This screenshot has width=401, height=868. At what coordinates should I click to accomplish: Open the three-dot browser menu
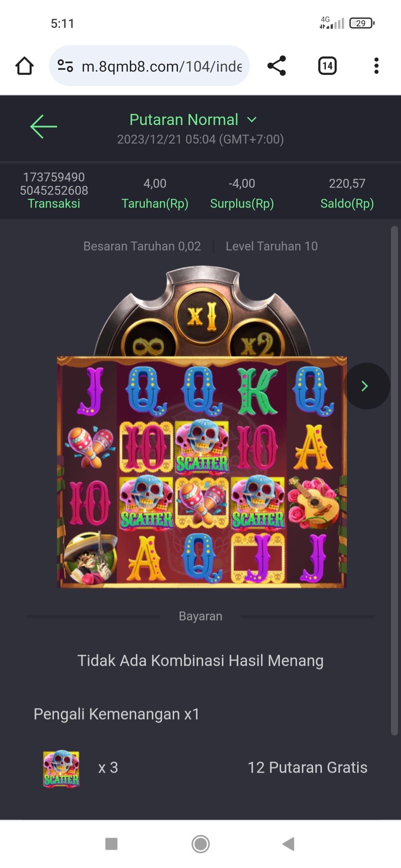point(376,66)
